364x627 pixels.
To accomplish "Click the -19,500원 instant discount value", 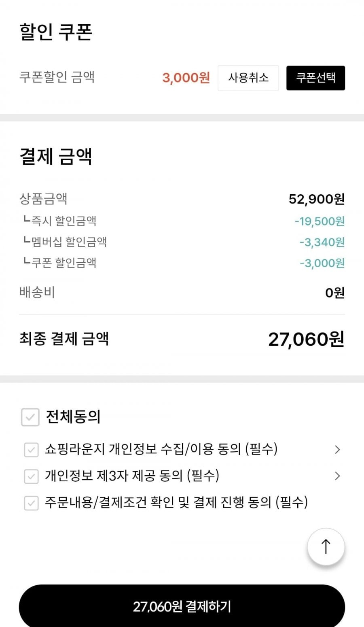I will tap(320, 221).
